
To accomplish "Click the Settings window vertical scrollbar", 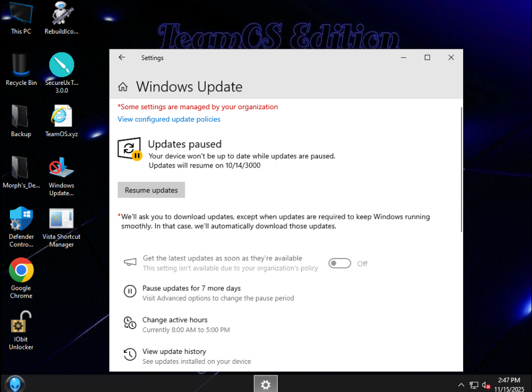I will tap(461, 169).
